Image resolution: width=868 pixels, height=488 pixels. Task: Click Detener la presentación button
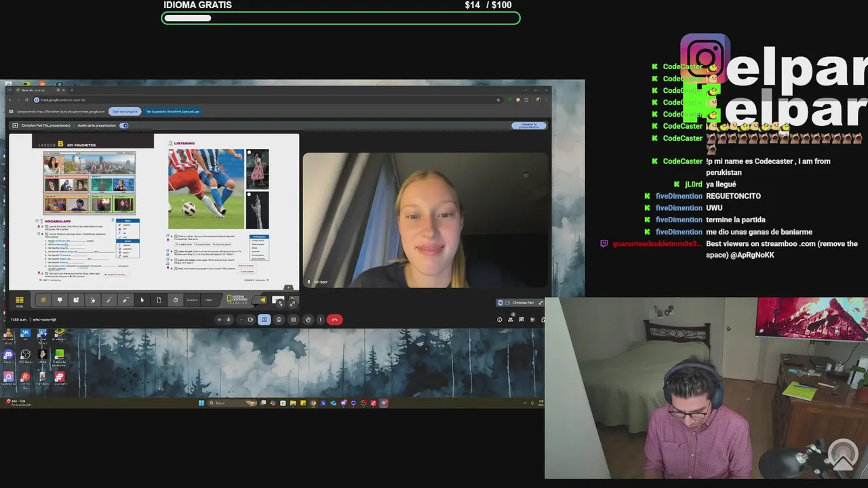(528, 125)
